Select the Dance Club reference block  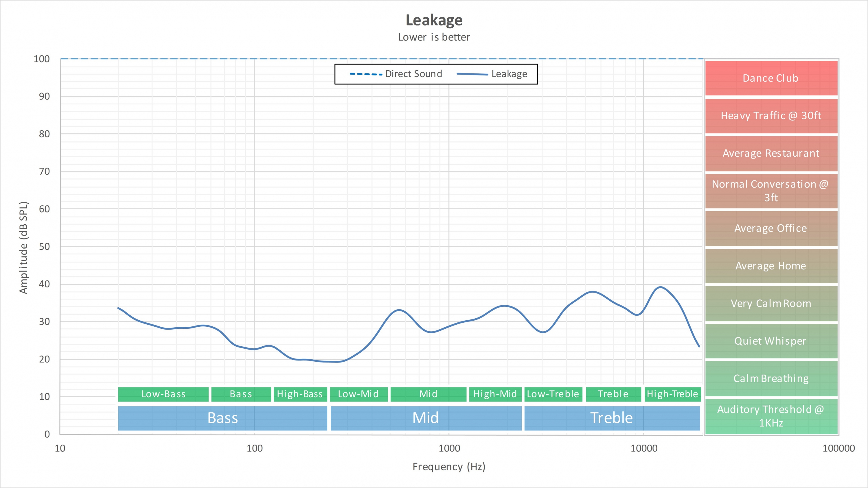(771, 78)
